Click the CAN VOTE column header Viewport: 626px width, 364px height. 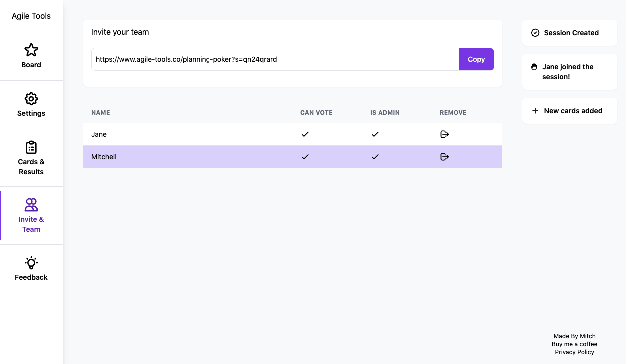316,113
